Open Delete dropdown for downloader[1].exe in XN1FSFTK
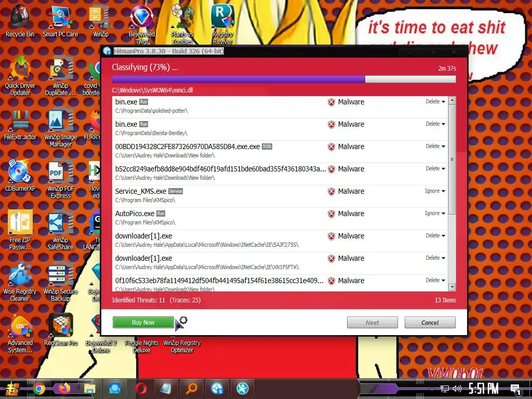Image resolution: width=532 pixels, height=399 pixels. pyautogui.click(x=435, y=258)
